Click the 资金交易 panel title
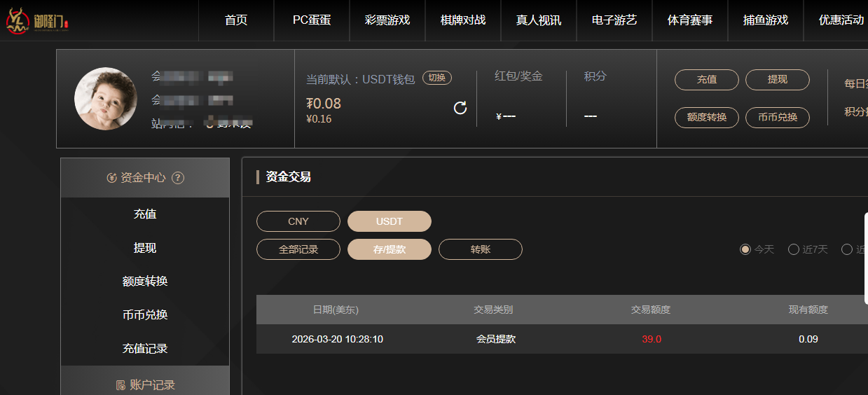This screenshot has height=395, width=868. [x=288, y=177]
